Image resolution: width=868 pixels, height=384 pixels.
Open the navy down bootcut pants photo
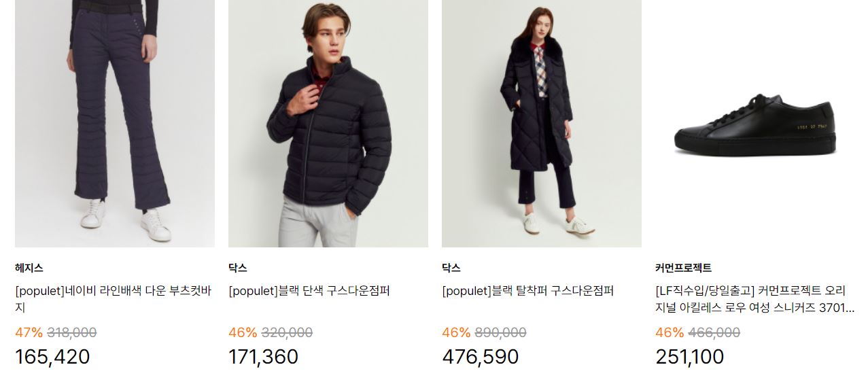pyautogui.click(x=115, y=123)
